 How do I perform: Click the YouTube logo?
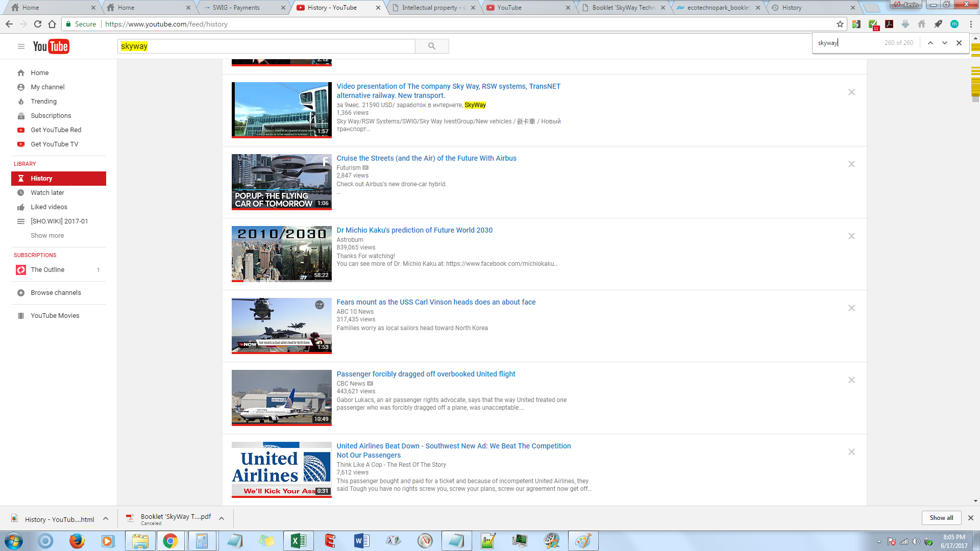pos(51,46)
